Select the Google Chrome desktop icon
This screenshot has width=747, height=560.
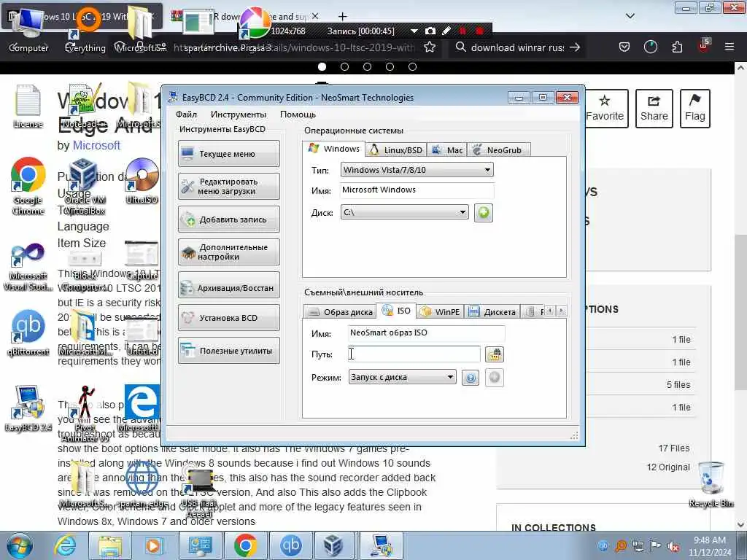point(28,187)
